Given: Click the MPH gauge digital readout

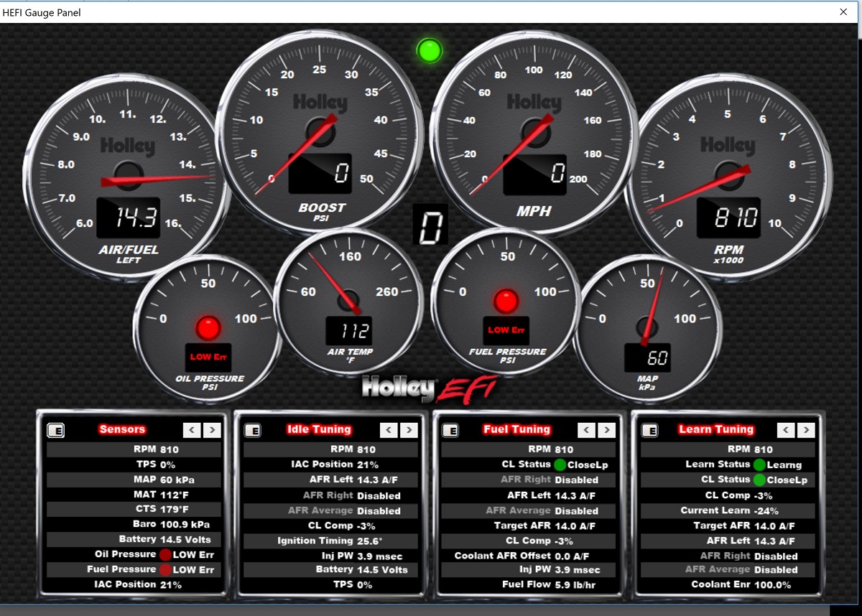Looking at the screenshot, I should coord(534,174).
